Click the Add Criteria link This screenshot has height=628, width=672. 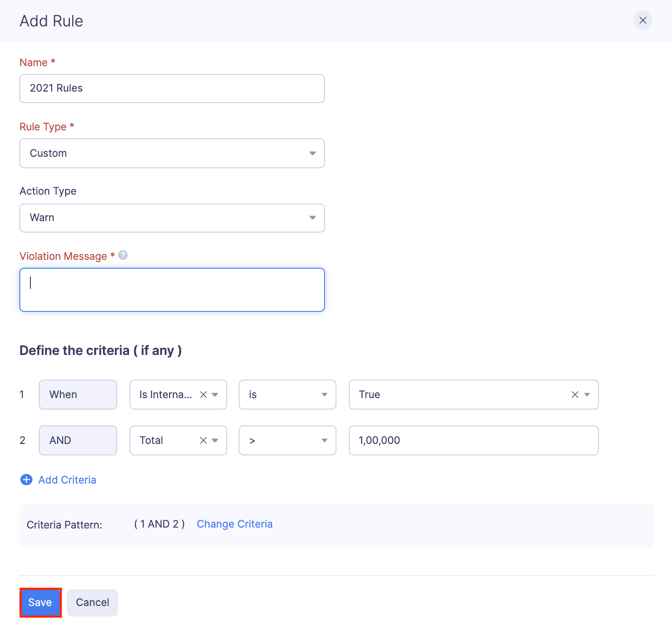pyautogui.click(x=67, y=480)
